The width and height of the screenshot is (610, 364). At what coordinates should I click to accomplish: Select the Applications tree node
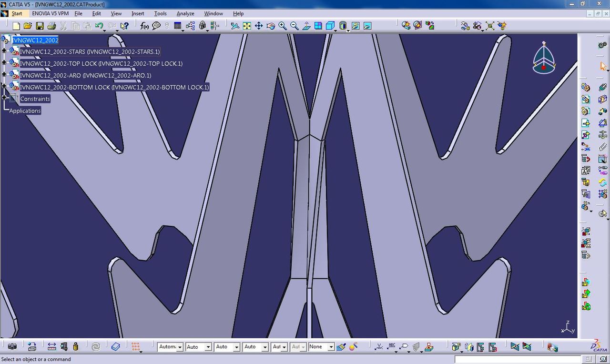click(25, 111)
